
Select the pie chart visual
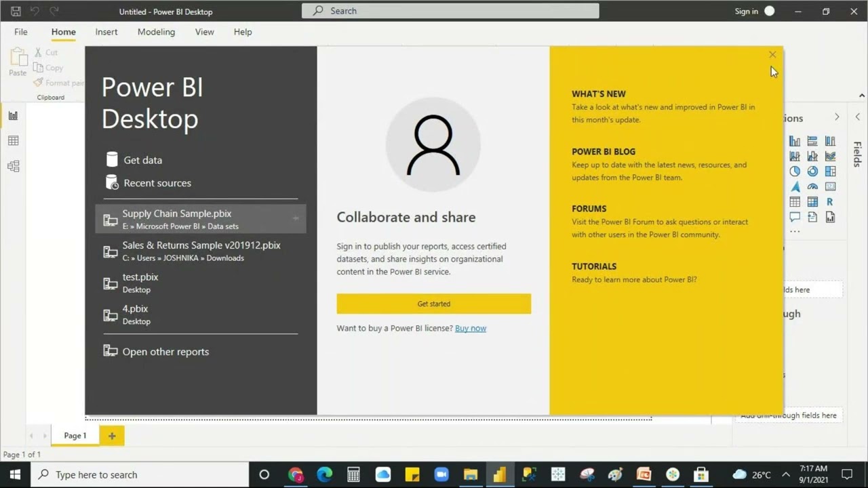tap(795, 171)
